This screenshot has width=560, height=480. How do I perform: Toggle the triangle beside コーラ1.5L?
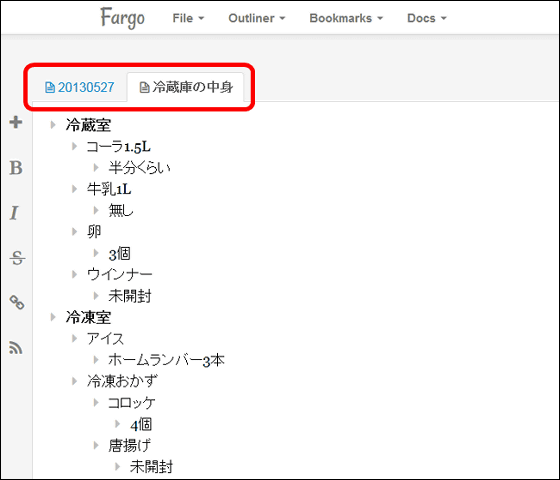click(74, 146)
